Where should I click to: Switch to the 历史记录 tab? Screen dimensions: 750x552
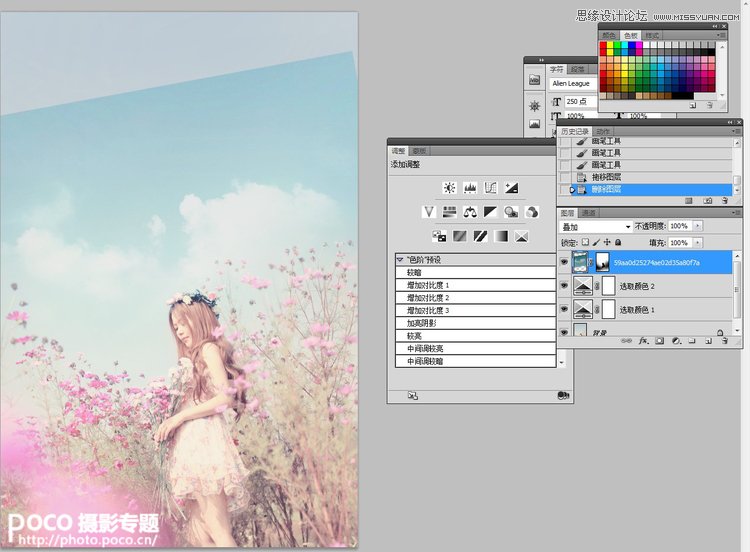click(575, 131)
